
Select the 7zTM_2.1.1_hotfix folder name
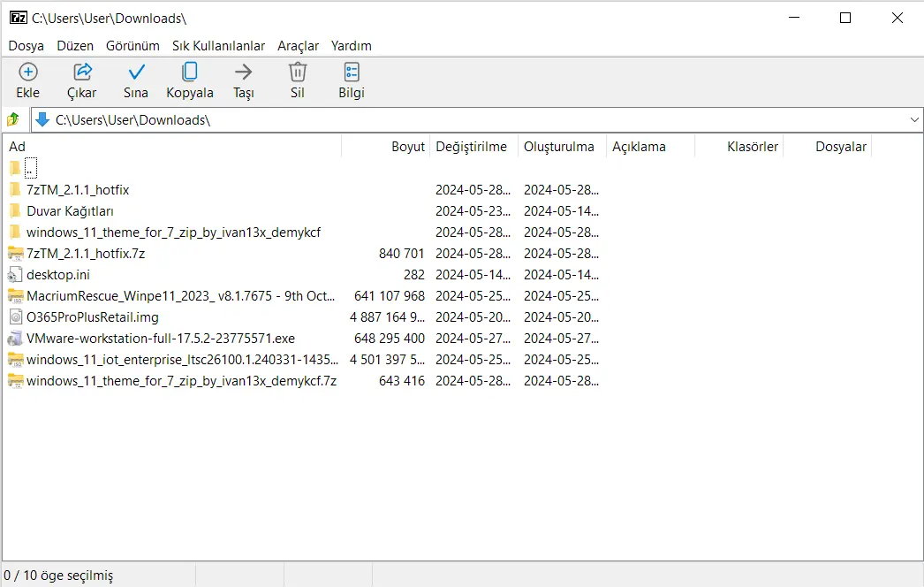click(78, 189)
